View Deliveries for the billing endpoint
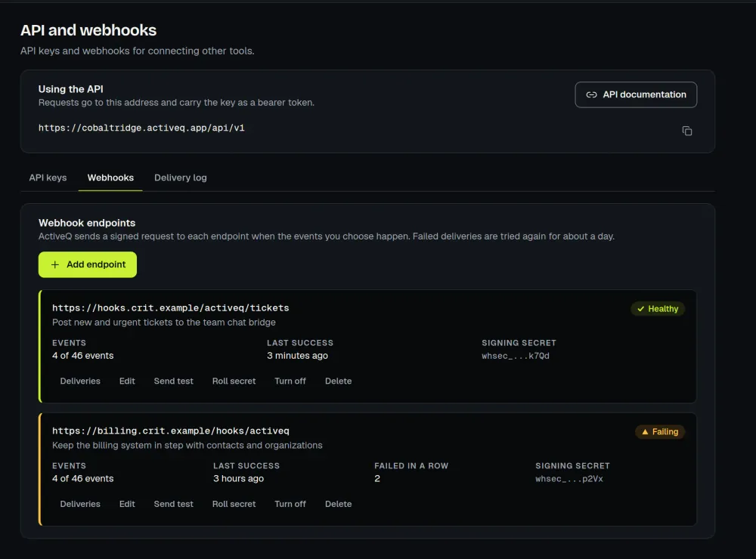 [80, 504]
